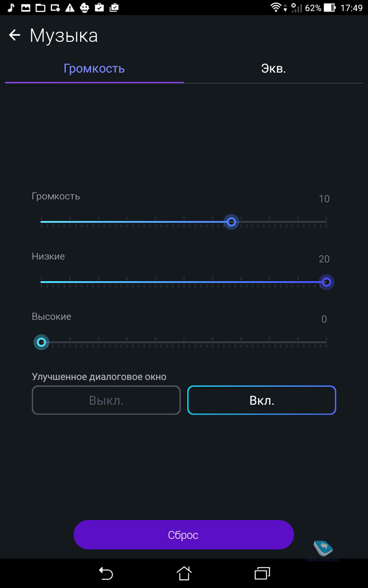368x588 pixels.
Task: Tap the music note status bar icon
Action: click(x=11, y=7)
